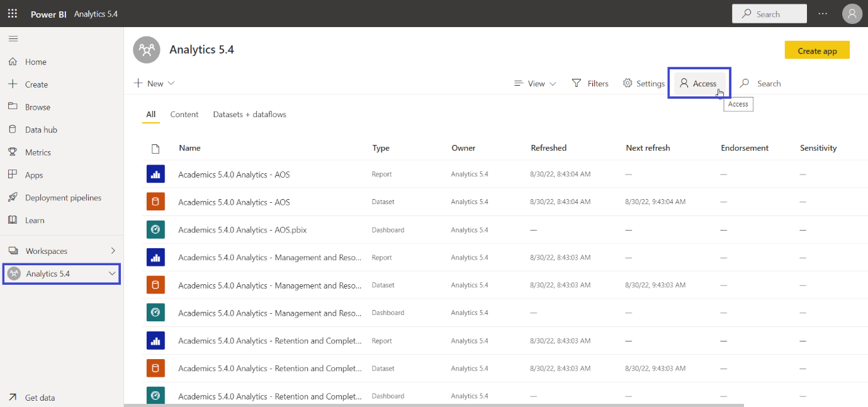Click inside the top Search box
The height and width of the screenshot is (407, 868).
pos(769,13)
